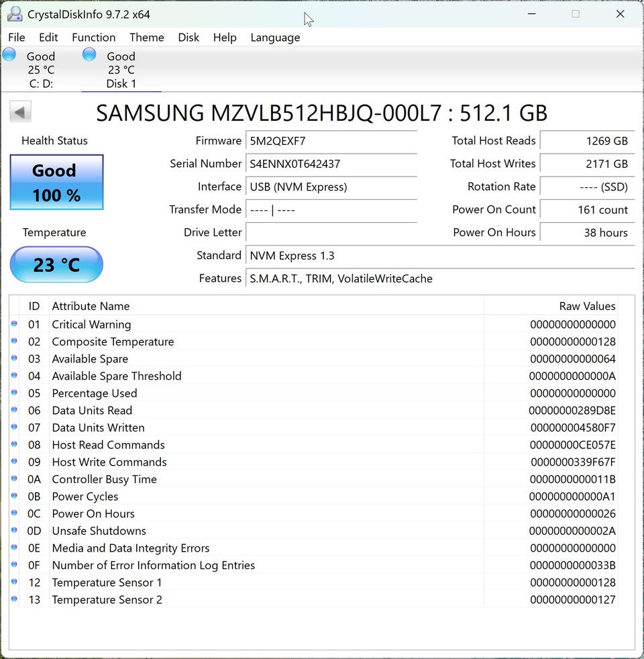Open the Function menu
Image resolution: width=644 pixels, height=659 pixels.
(93, 38)
